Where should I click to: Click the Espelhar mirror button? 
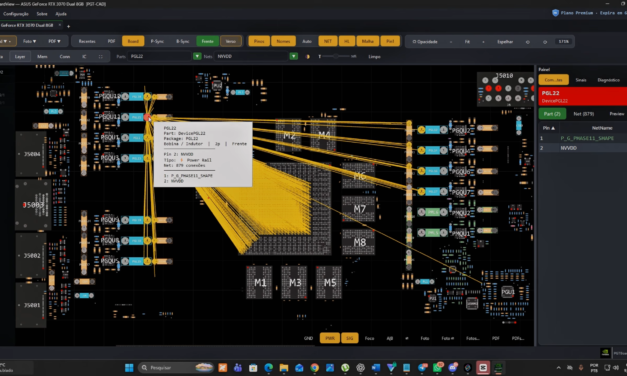click(505, 42)
